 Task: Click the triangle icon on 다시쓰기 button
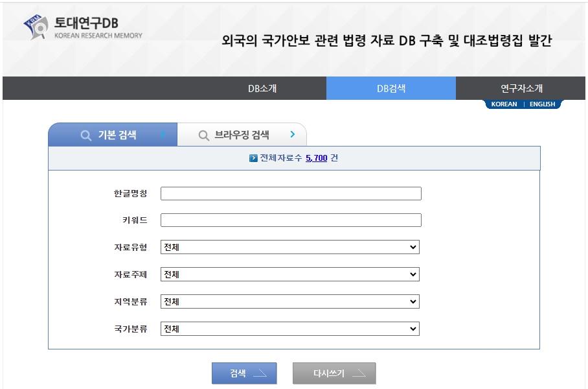(359, 373)
